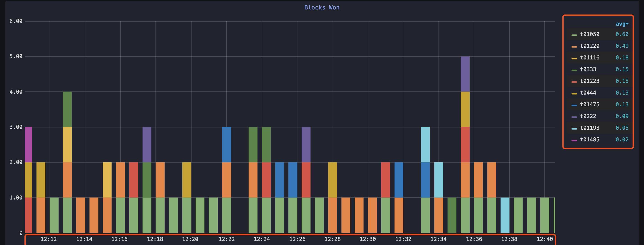Click the t01193 light-blue color swatch
This screenshot has height=245, width=644.
click(x=574, y=129)
